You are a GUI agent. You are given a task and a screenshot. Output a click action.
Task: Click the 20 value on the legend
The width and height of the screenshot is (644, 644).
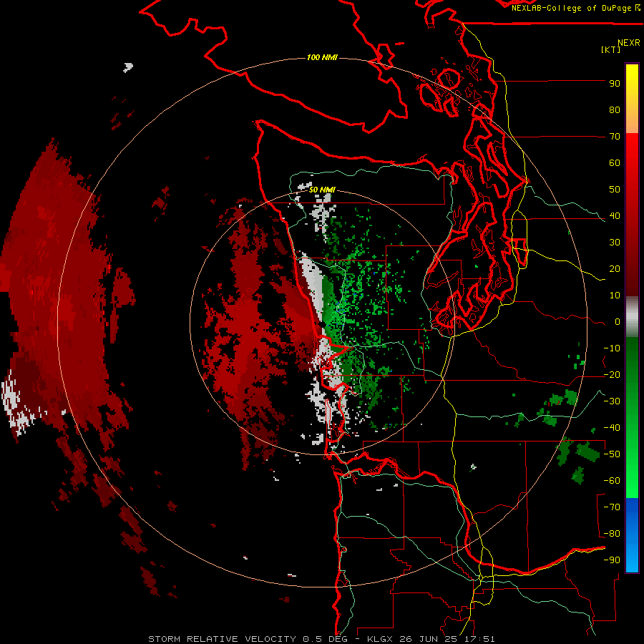615,269
